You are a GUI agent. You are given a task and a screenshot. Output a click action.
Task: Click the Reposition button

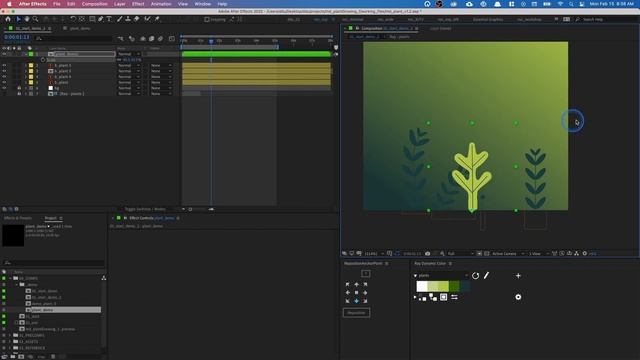356,313
